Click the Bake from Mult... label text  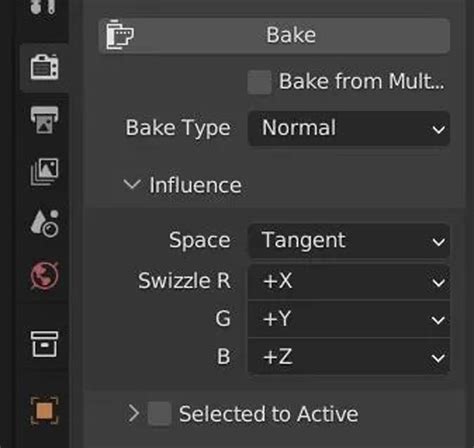tap(362, 82)
